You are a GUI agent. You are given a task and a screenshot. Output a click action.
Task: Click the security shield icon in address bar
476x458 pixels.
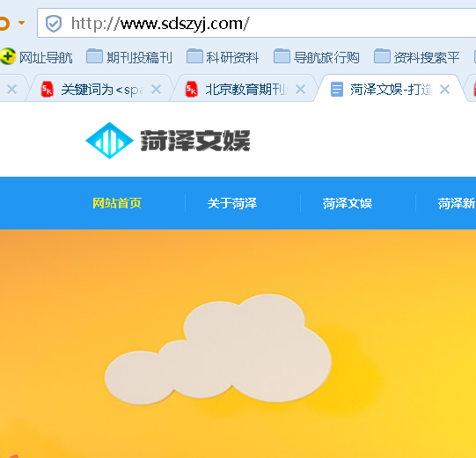pos(54,24)
